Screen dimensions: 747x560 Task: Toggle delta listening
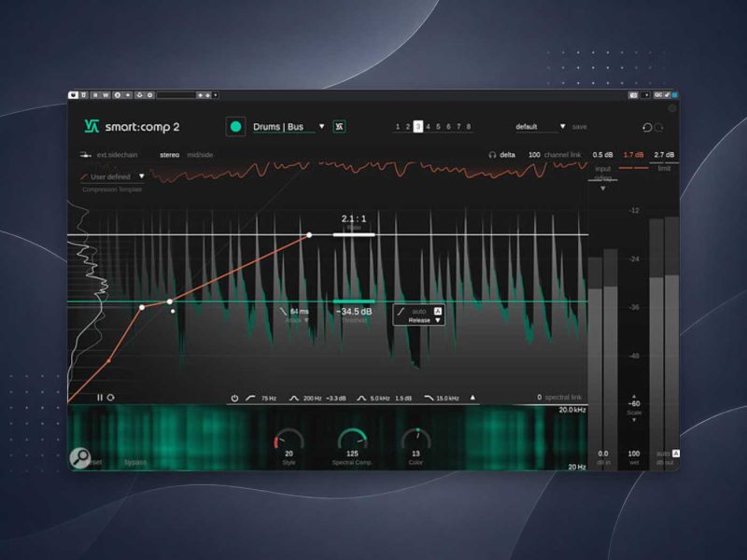tap(507, 155)
